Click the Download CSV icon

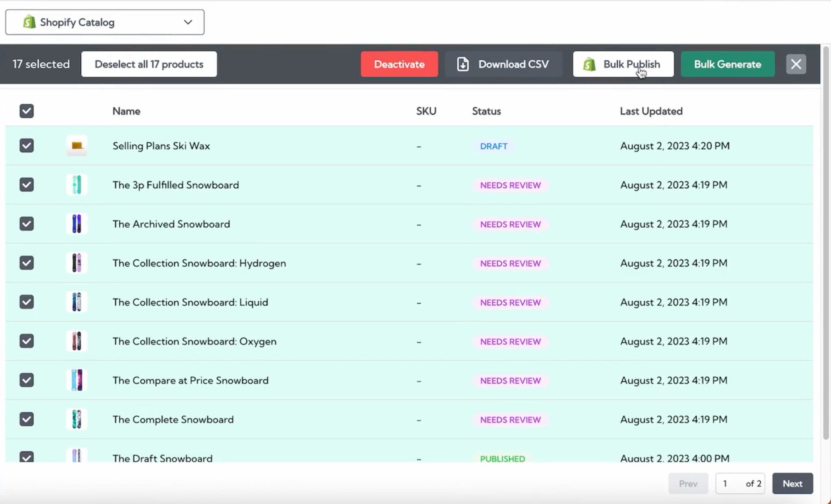(x=463, y=64)
